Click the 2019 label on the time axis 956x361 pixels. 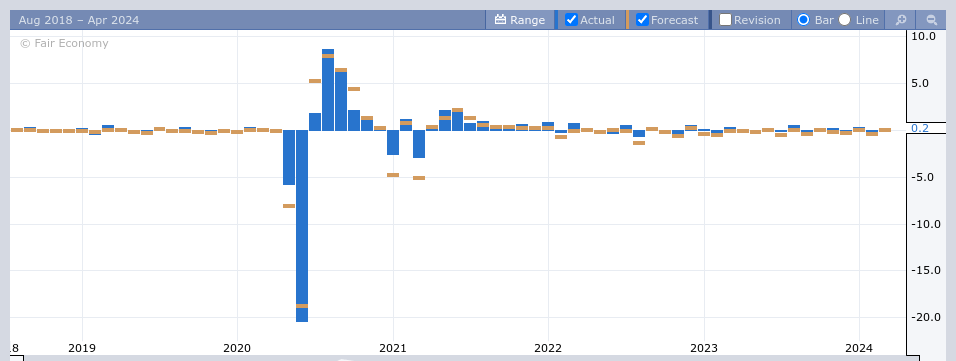click(82, 348)
